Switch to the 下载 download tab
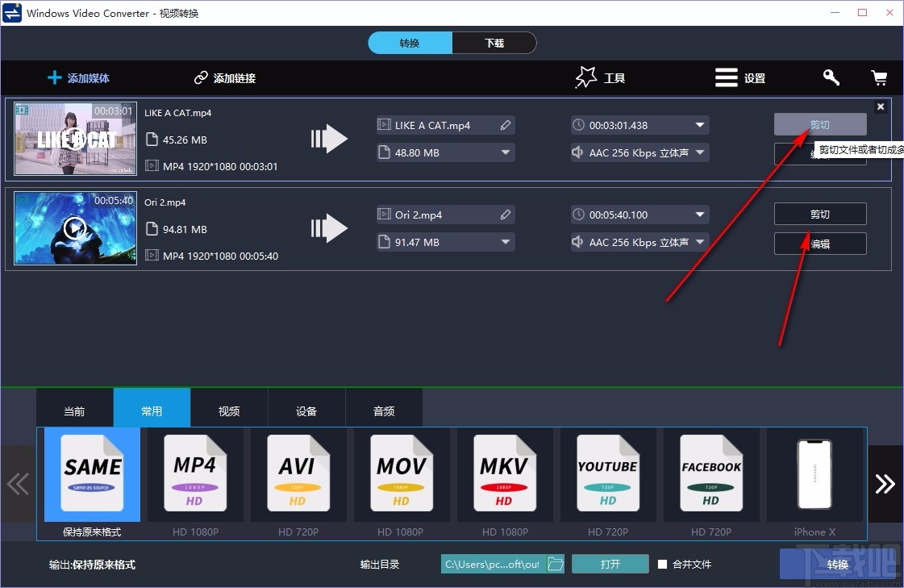904x588 pixels. point(494,43)
